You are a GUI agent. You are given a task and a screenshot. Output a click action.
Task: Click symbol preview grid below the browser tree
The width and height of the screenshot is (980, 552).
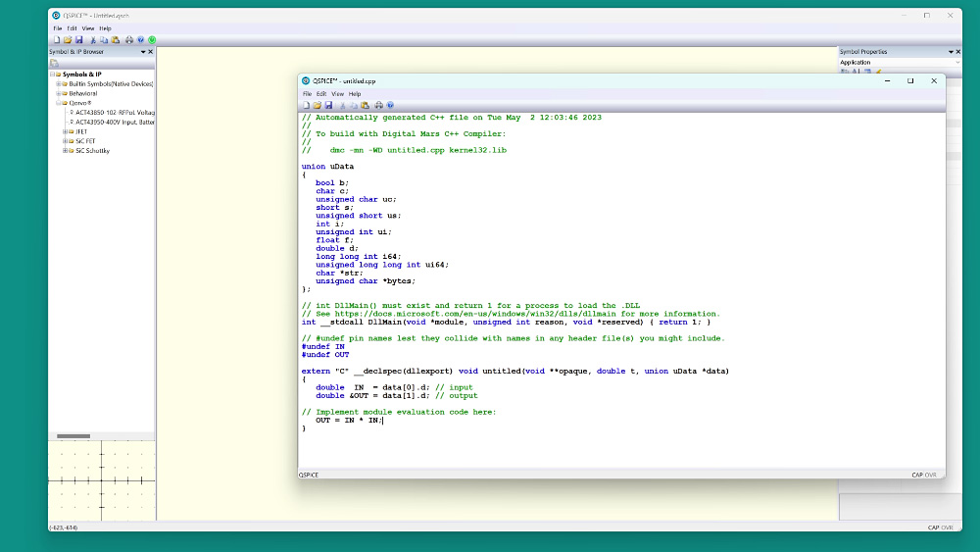[101, 480]
